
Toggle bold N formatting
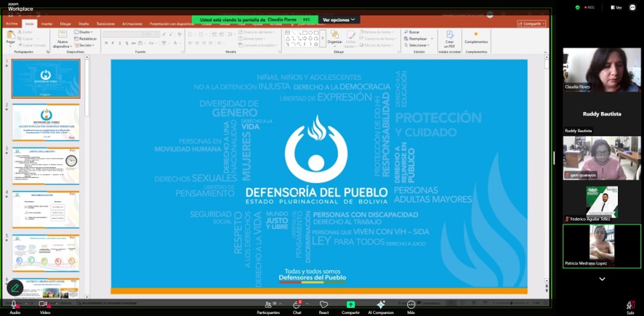106,43
